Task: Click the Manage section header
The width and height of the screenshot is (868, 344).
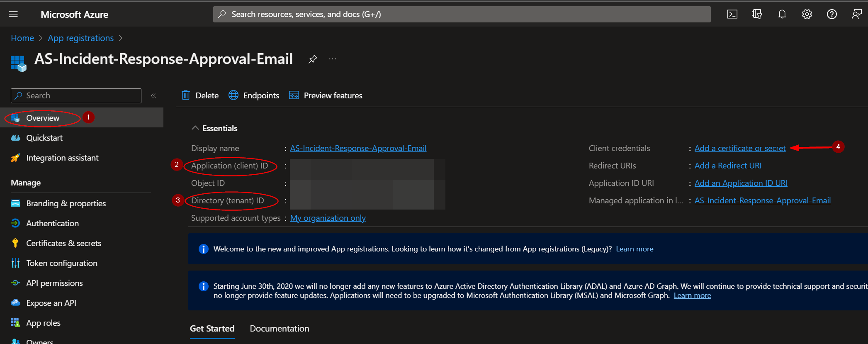Action: 26,183
